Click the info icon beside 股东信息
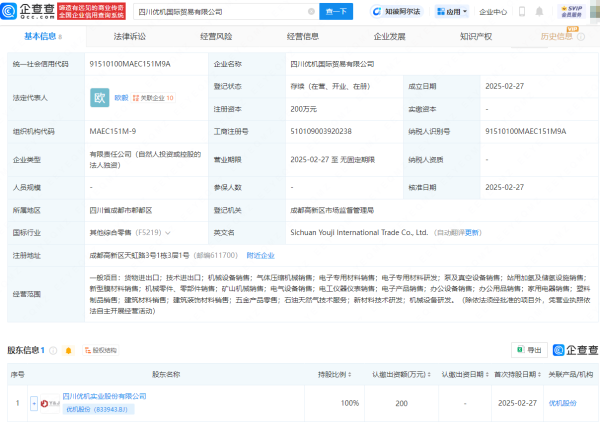This screenshot has height=422, width=600. click(54, 350)
